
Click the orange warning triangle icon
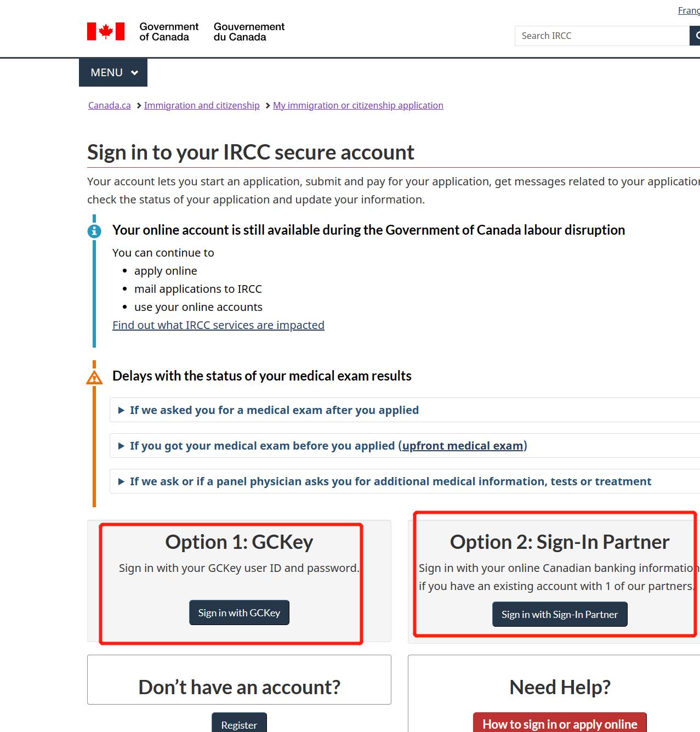coord(94,377)
